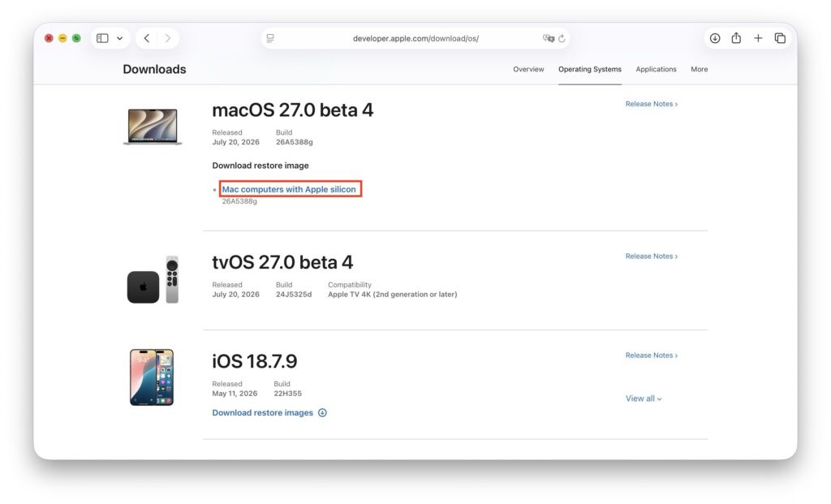
Task: Go forward to the next page
Action: [167, 38]
